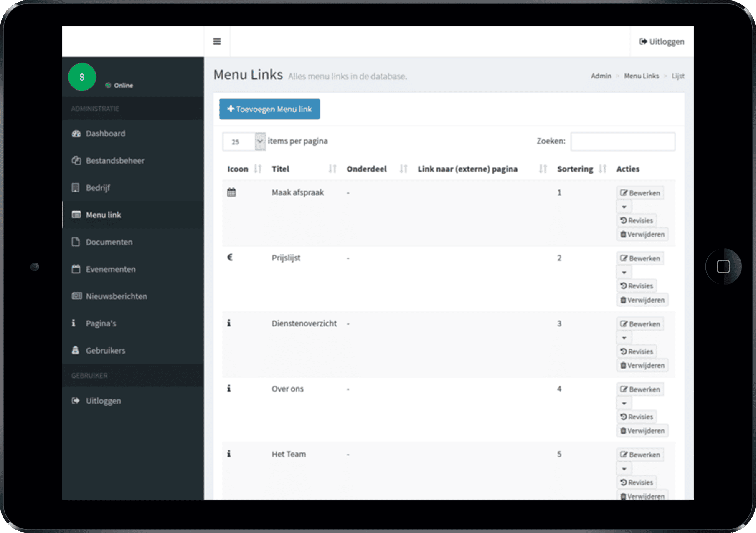Click the euro icon of Prijslijst row
The width and height of the screenshot is (756, 533).
click(x=230, y=258)
